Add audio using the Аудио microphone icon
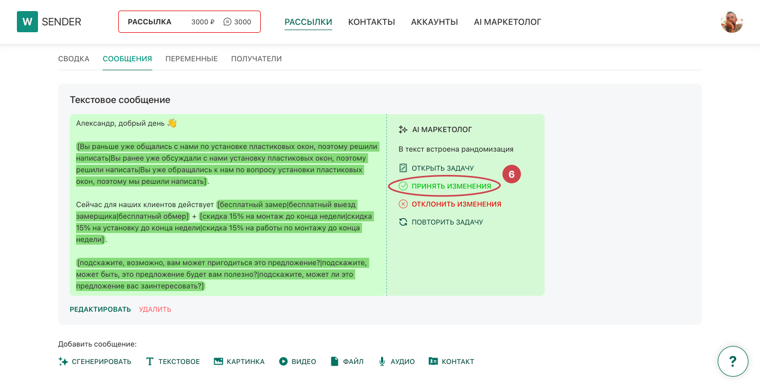 [x=382, y=361]
